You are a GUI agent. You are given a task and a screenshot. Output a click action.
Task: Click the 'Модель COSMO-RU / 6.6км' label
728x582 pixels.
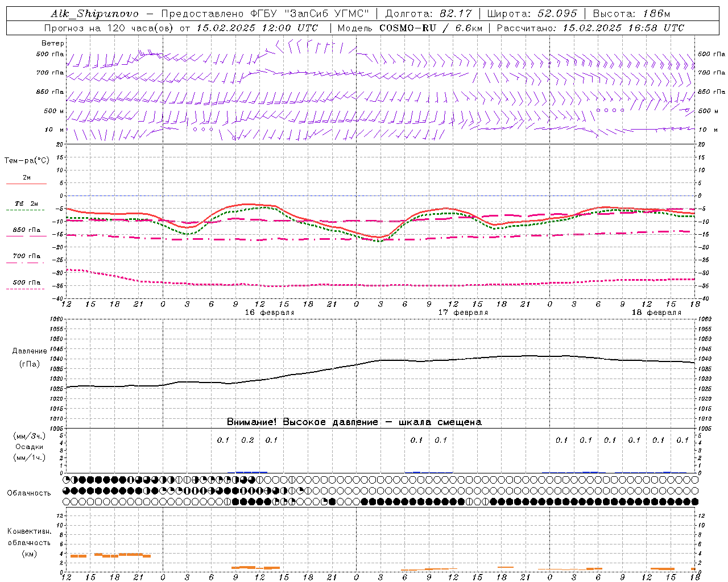tap(410, 28)
